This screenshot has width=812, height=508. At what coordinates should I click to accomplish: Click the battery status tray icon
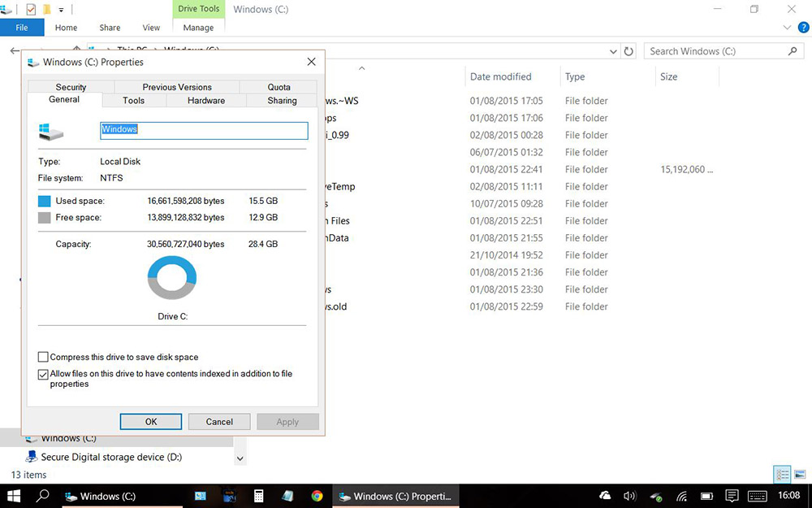(x=706, y=497)
